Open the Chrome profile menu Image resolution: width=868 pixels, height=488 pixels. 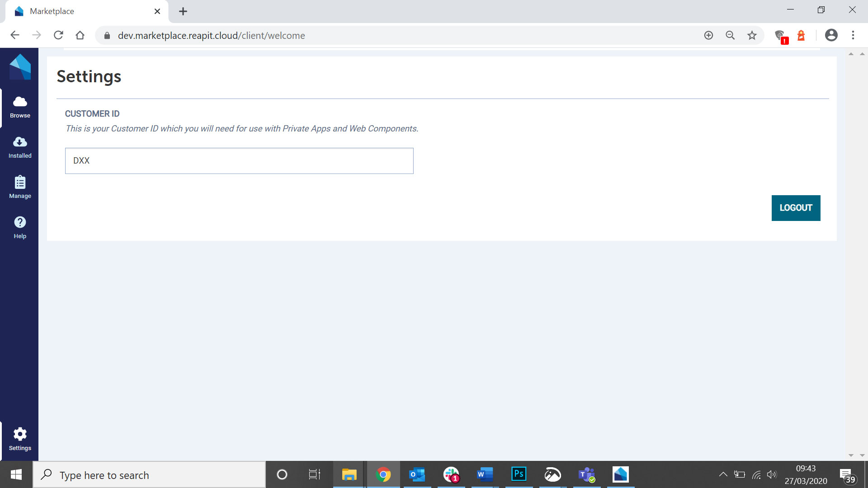pos(831,35)
